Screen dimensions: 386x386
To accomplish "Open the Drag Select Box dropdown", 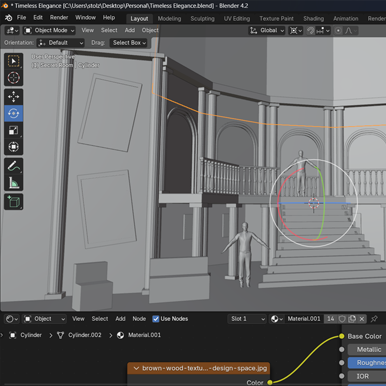I will point(129,43).
